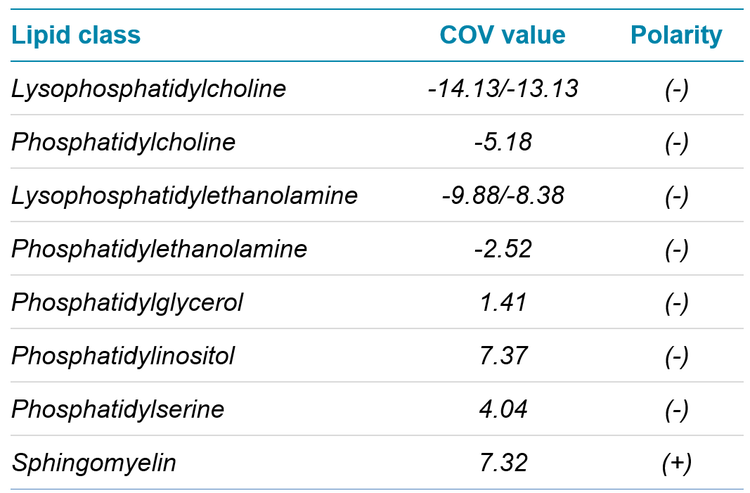This screenshot has width=750, height=493.
Task: Click the COV value column header
Action: [x=502, y=36]
